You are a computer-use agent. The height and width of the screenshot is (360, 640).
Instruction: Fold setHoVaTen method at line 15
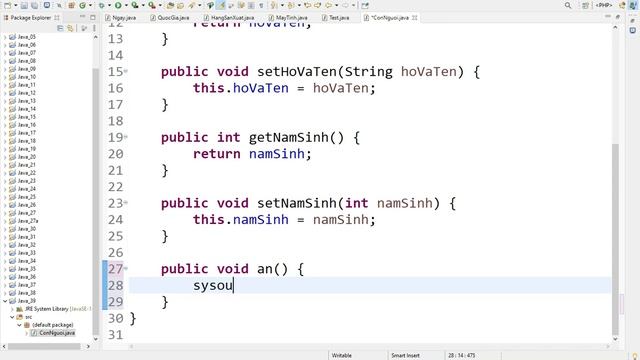point(126,71)
